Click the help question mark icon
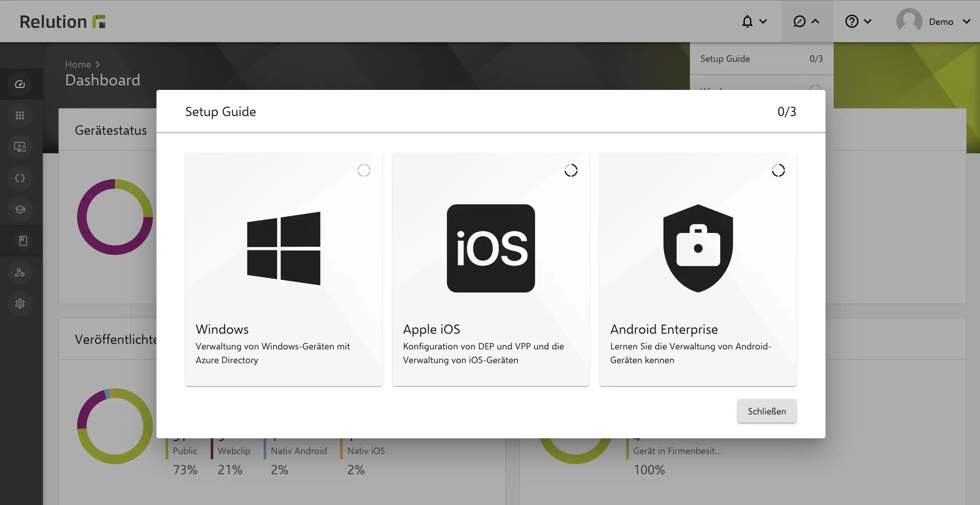 pos(851,21)
